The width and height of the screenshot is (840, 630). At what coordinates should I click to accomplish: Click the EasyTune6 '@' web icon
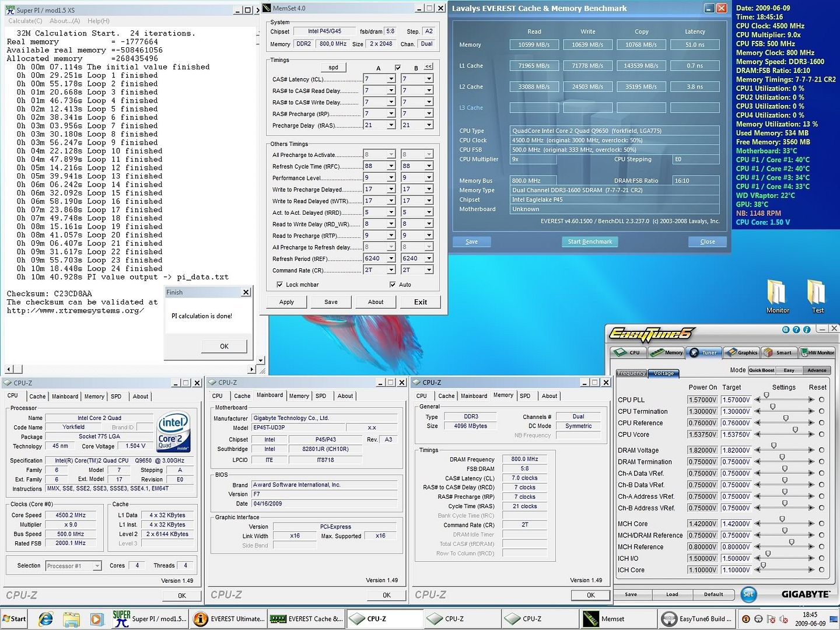pos(786,330)
